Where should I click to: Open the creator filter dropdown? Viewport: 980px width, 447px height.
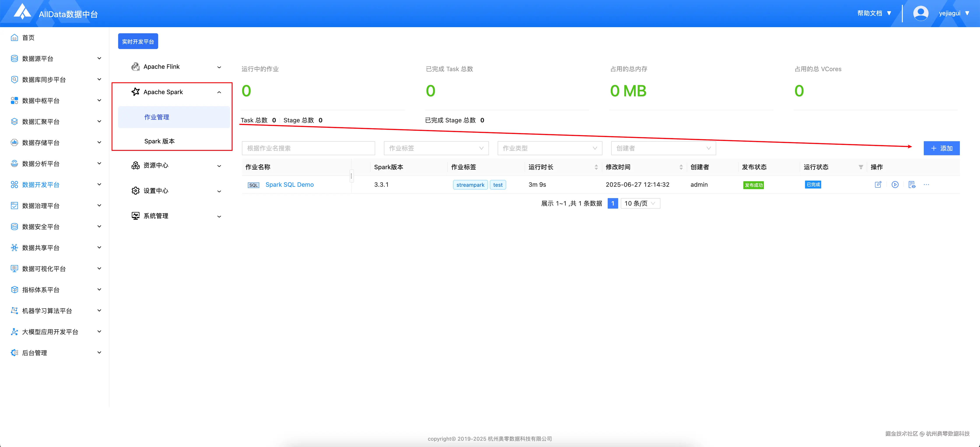click(x=663, y=148)
